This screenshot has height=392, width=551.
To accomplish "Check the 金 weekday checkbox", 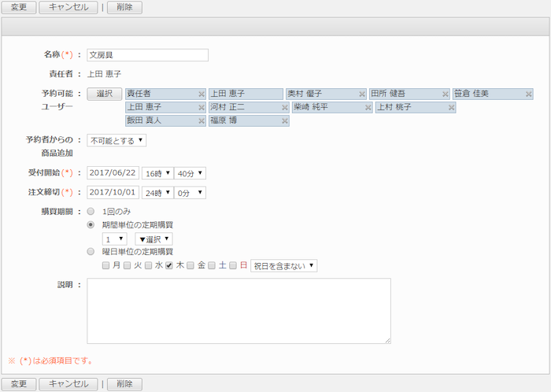I will pyautogui.click(x=190, y=266).
